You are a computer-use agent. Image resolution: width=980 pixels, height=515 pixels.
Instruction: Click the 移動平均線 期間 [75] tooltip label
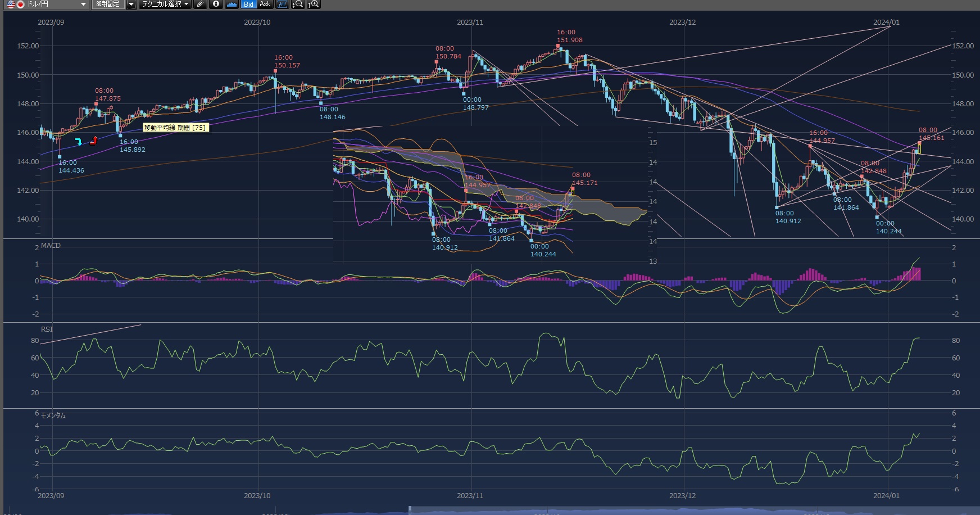click(x=175, y=128)
